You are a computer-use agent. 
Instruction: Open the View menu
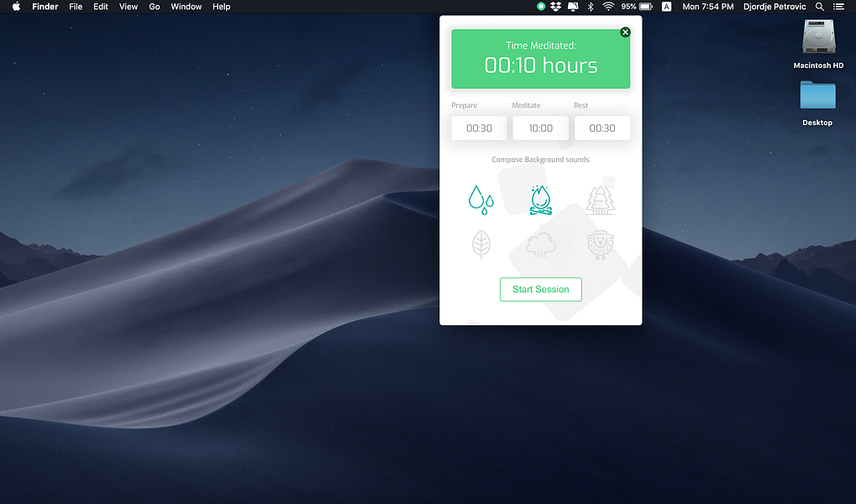pyautogui.click(x=129, y=7)
